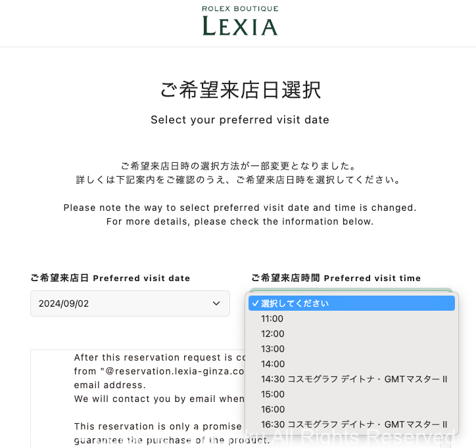
Task: Choose the 11:00 time slot
Action: [273, 319]
